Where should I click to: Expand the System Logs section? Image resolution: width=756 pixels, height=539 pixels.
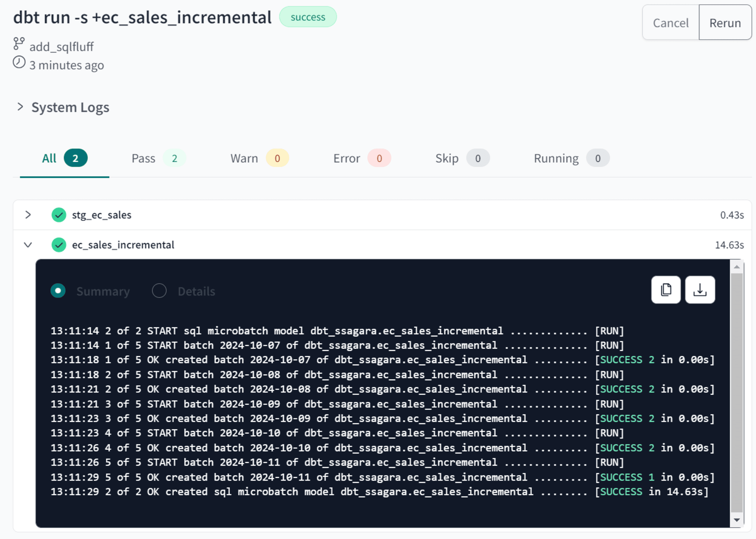pos(20,107)
